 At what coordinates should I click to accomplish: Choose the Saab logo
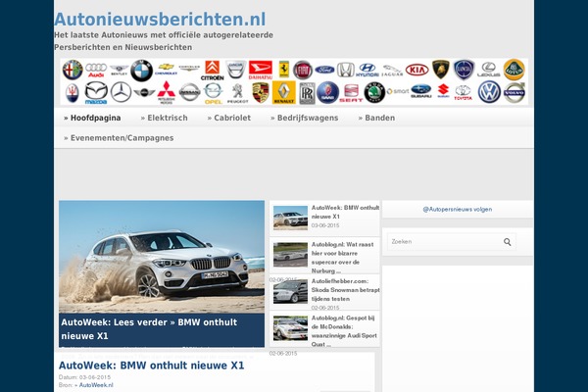327,93
